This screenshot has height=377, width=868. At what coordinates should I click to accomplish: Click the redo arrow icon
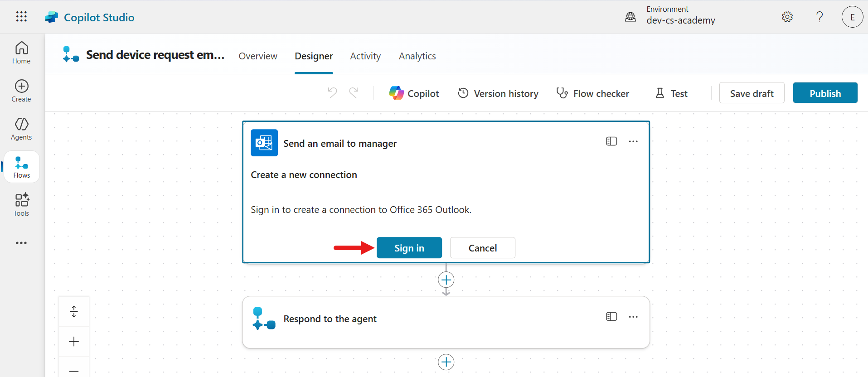pos(354,93)
